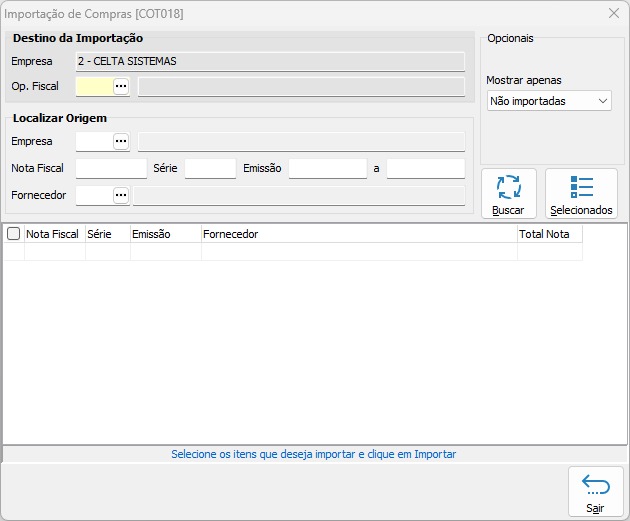Click the Buscar refresh icon button
630x521 pixels.
[x=508, y=193]
